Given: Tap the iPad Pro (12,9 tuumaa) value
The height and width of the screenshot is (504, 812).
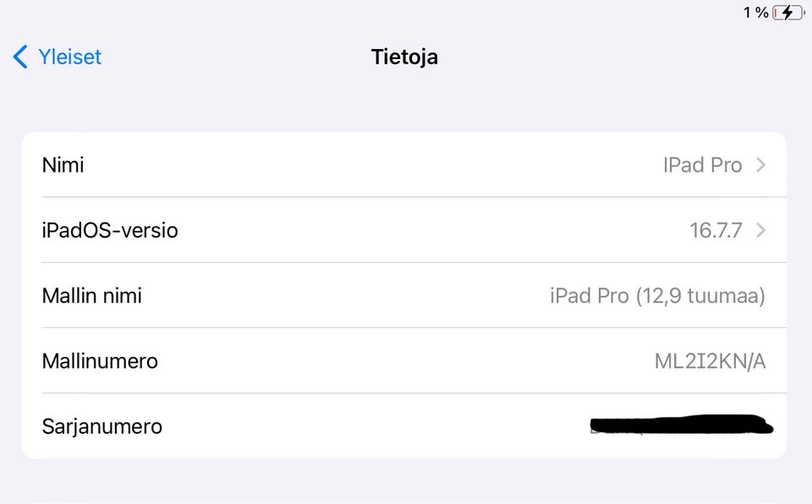Looking at the screenshot, I should (x=657, y=296).
